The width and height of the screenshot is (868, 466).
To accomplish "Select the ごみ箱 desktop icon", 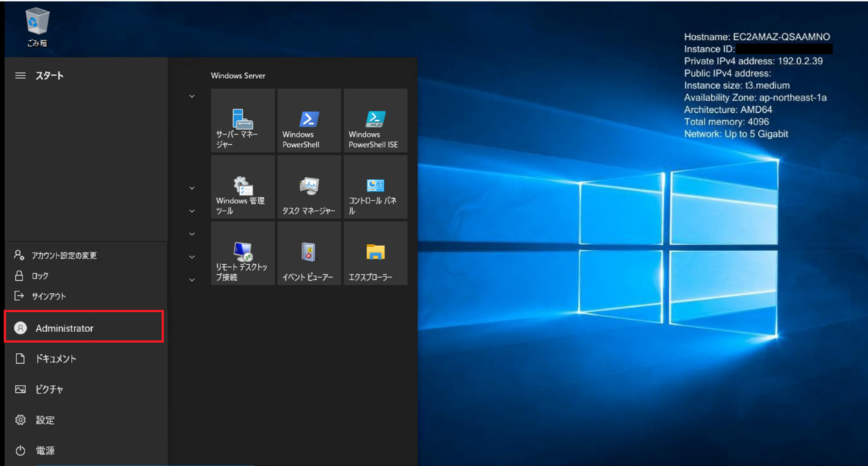I will click(37, 28).
